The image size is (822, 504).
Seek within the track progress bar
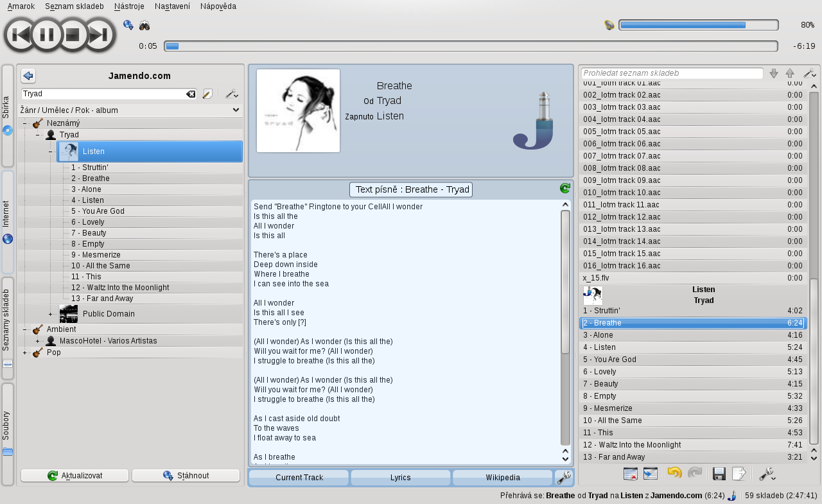pos(471,46)
